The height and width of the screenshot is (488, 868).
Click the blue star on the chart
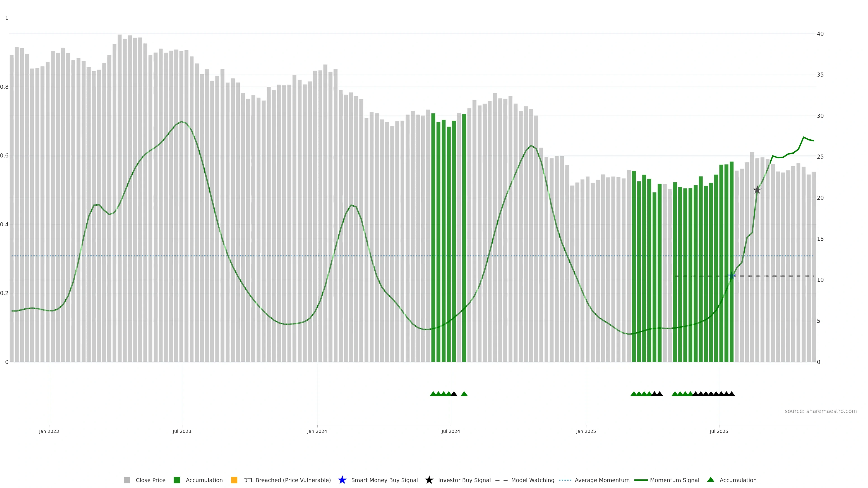click(x=731, y=276)
